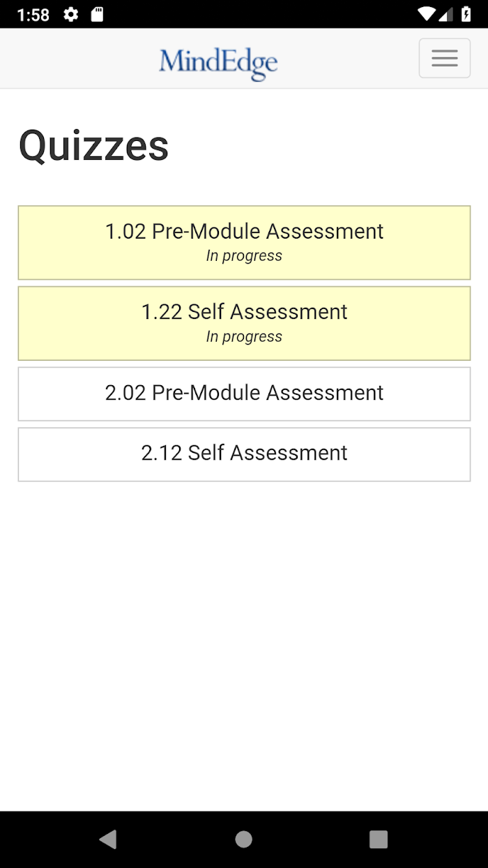Open recent apps with square button
488x868 pixels.
(x=379, y=839)
